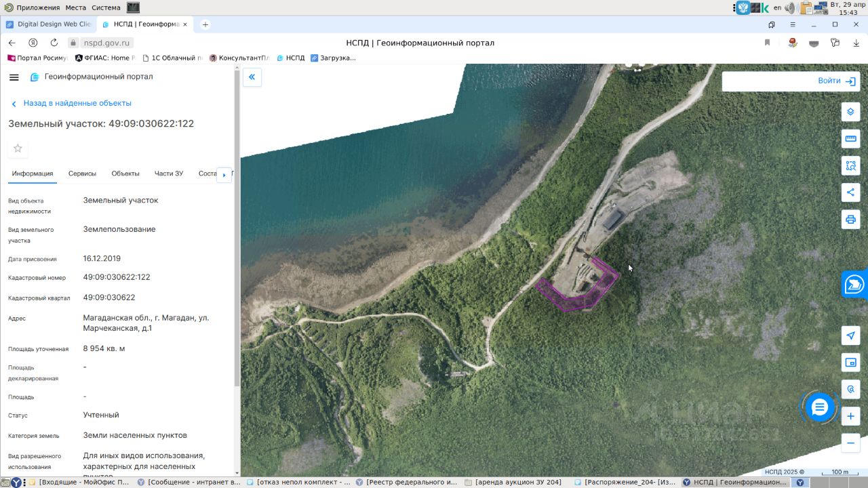This screenshot has width=868, height=488.
Task: Switch to the Части ЗУ tab
Action: [169, 174]
